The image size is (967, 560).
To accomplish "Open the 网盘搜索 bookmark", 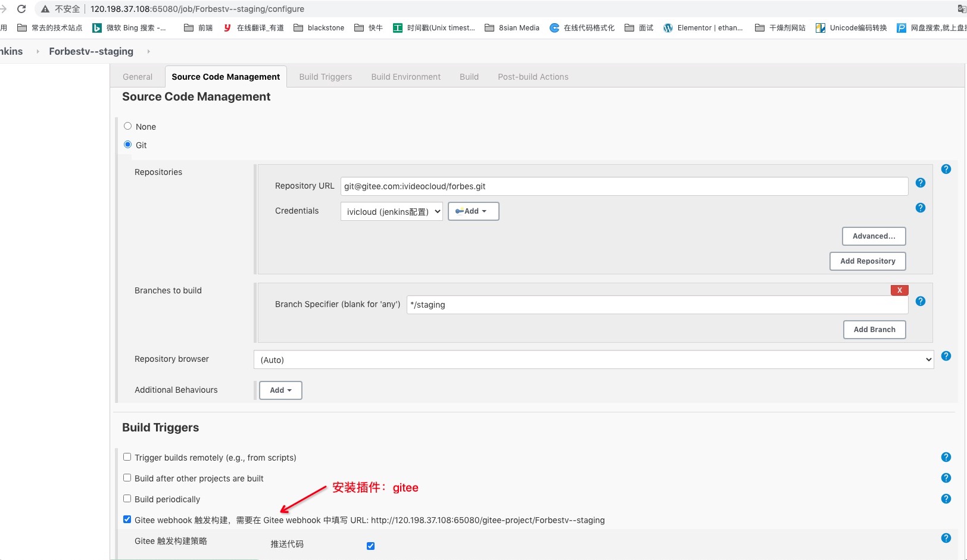I will point(931,28).
